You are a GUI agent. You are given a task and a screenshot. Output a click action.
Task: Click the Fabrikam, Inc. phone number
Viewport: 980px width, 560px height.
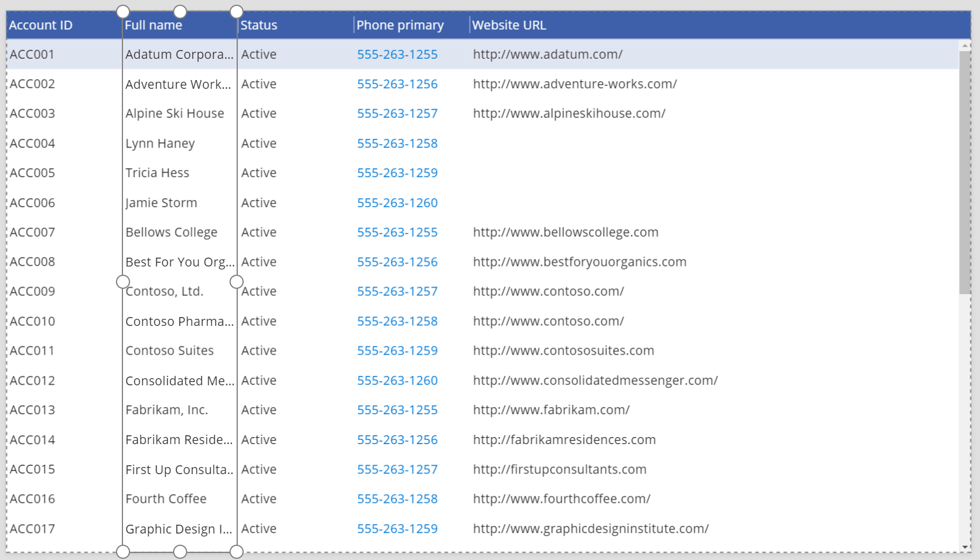click(x=397, y=410)
